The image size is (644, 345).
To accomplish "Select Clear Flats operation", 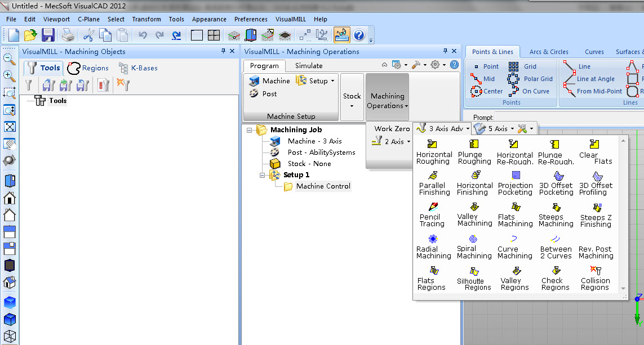I will pyautogui.click(x=596, y=152).
